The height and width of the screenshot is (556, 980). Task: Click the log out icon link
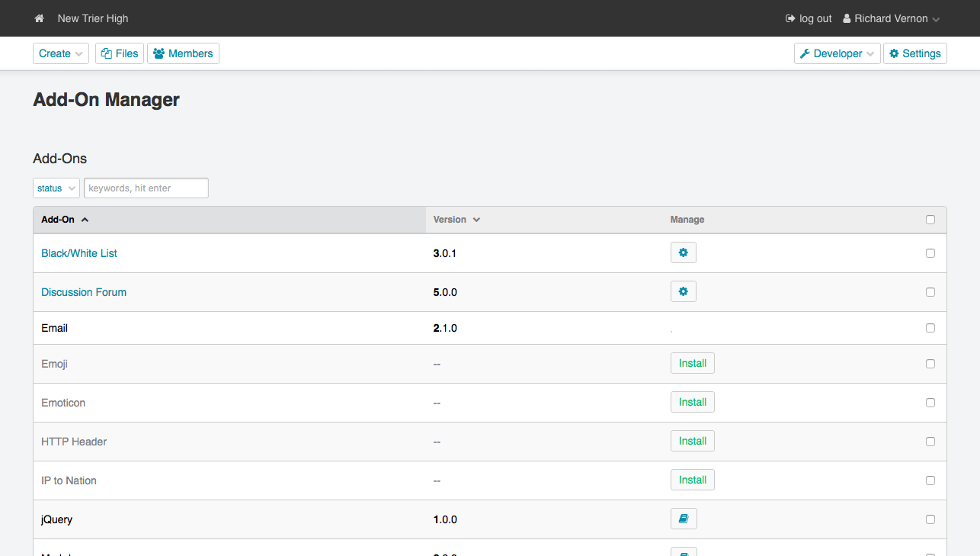pyautogui.click(x=809, y=18)
